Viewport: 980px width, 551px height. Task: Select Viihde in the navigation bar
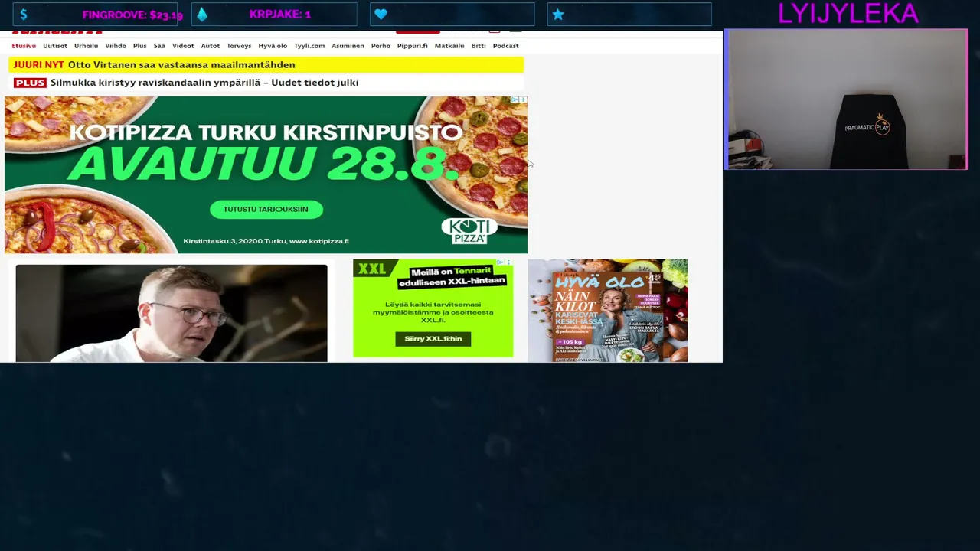(x=116, y=46)
